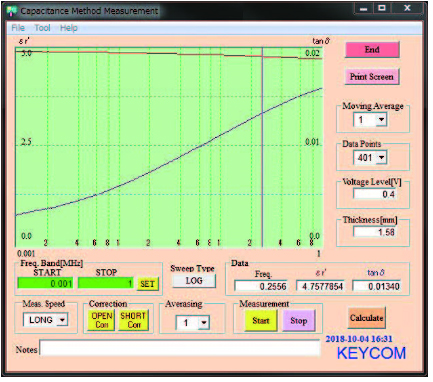Click the Print Screen button

pyautogui.click(x=372, y=77)
